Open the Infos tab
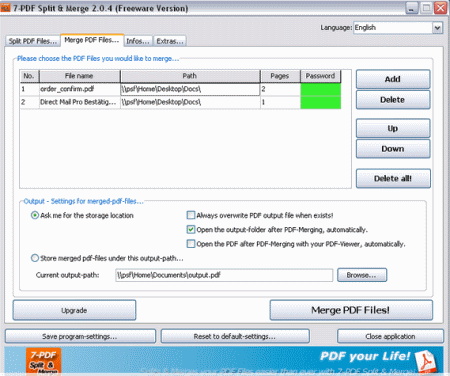 [x=138, y=41]
